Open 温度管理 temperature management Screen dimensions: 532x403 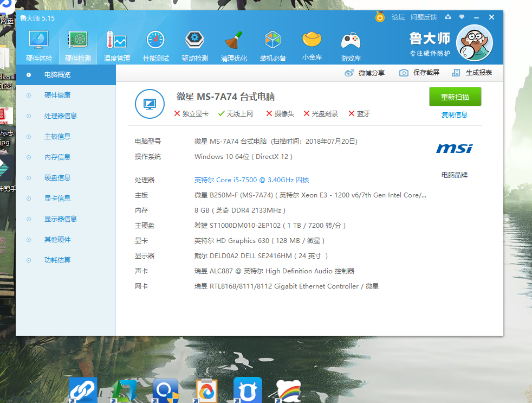[x=117, y=46]
